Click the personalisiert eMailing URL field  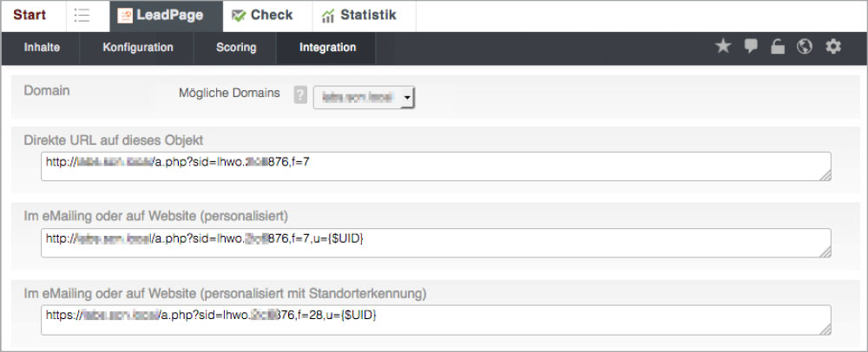[436, 243]
